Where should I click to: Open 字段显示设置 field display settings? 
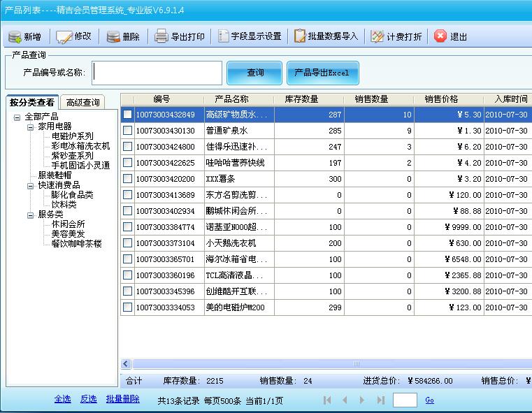click(x=224, y=37)
